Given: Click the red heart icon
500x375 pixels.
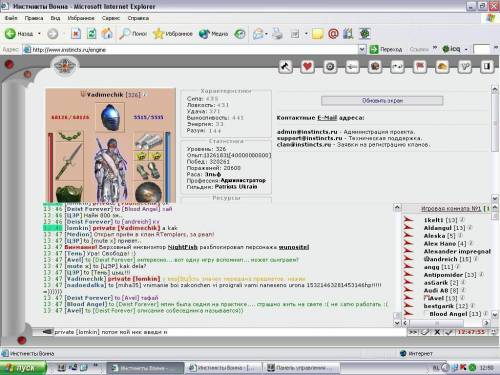Looking at the screenshot, I should tap(307, 67).
